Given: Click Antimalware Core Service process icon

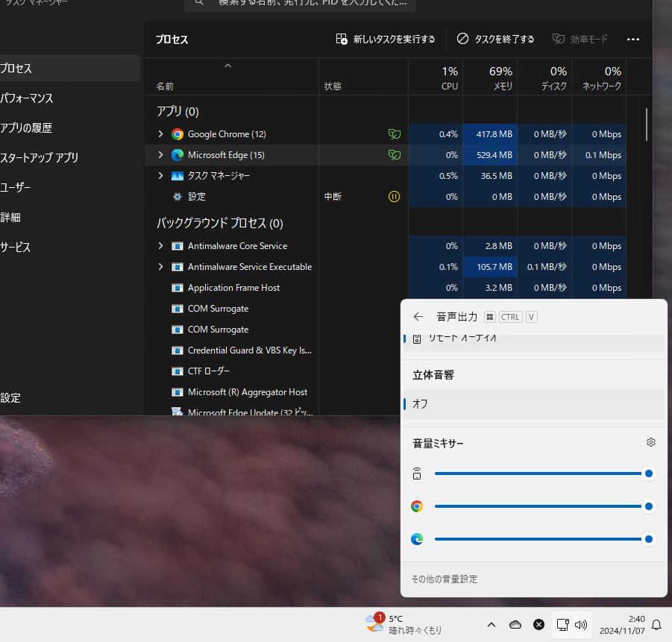Looking at the screenshot, I should pyautogui.click(x=177, y=246).
